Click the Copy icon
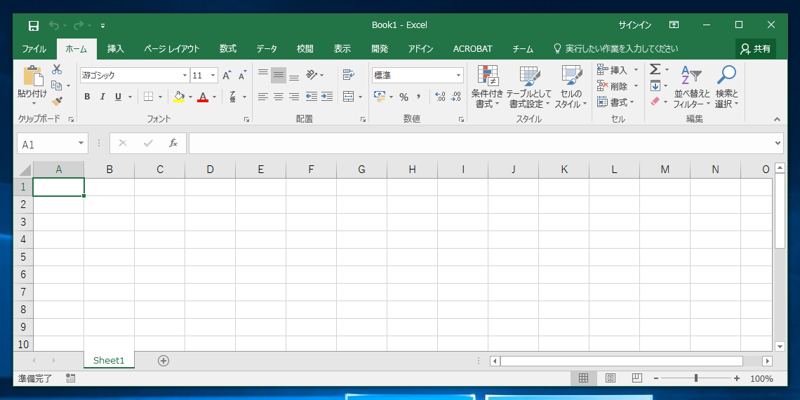Viewport: 800px width, 400px height. (57, 85)
